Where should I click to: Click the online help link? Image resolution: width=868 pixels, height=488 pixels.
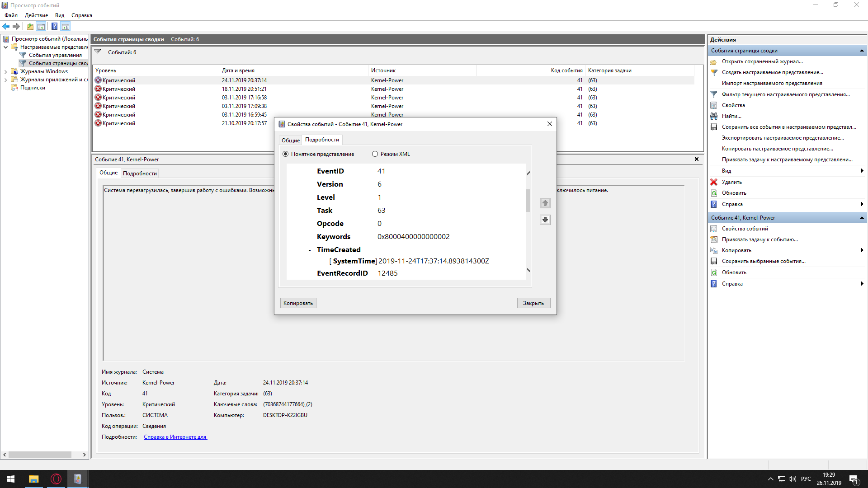coord(175,437)
